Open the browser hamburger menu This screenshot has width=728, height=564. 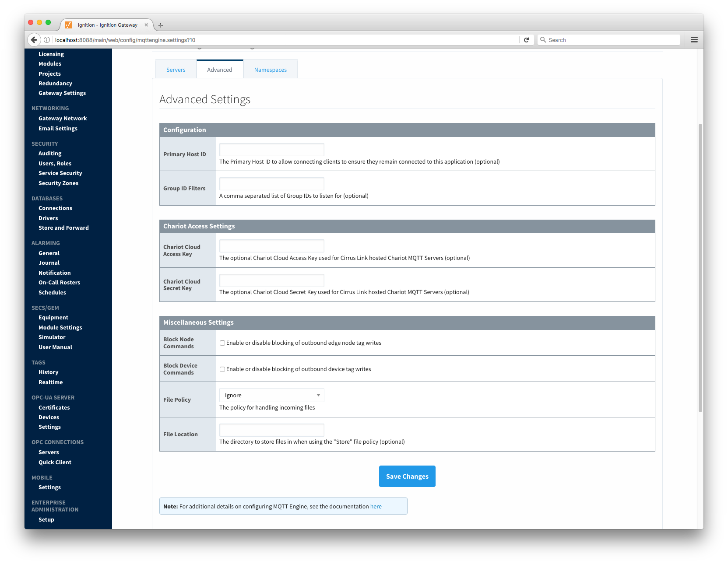[694, 40]
